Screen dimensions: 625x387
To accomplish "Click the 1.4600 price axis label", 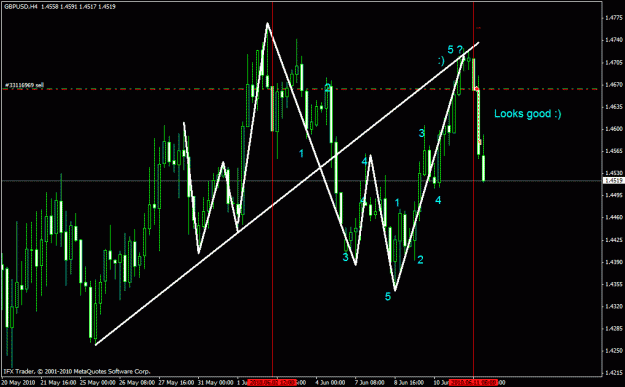I will [x=614, y=129].
